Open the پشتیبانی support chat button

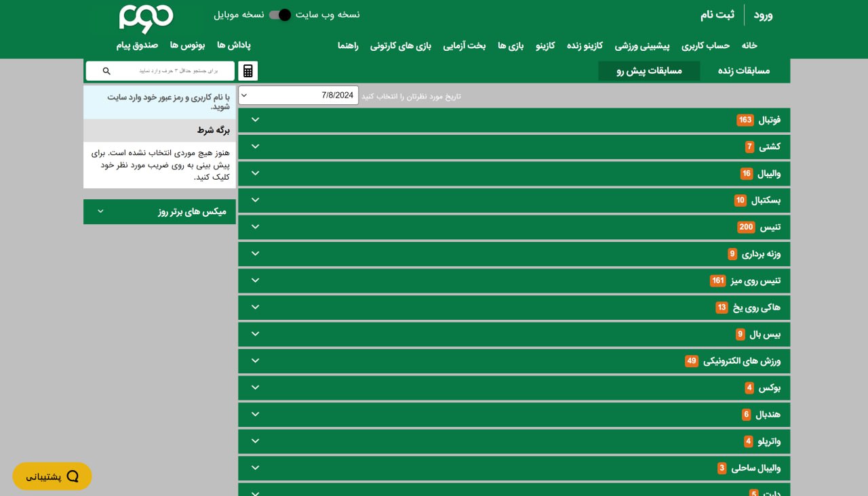52,476
